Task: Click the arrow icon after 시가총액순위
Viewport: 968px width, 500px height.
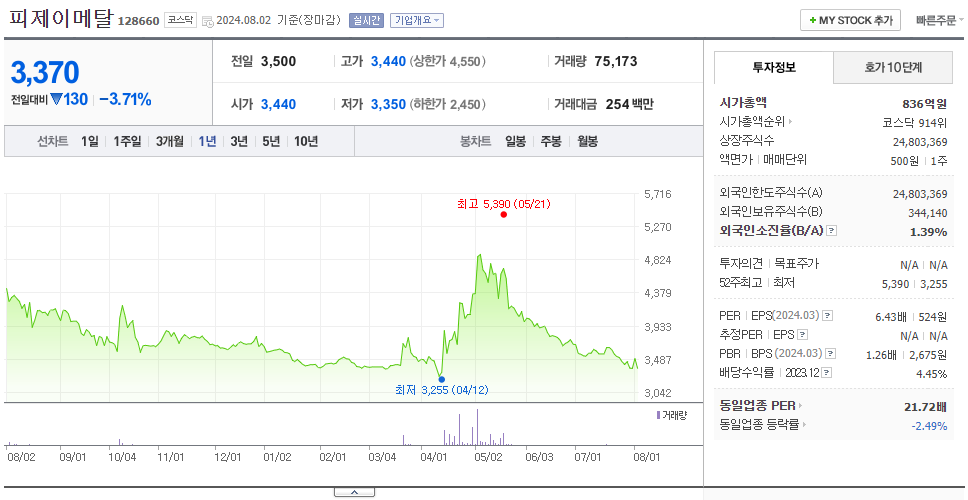Action: 791,122
